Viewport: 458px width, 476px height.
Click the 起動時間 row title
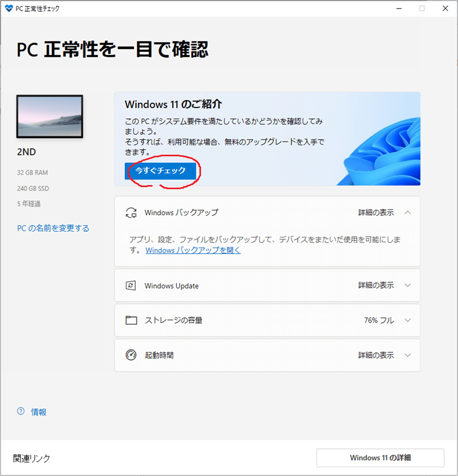click(159, 355)
